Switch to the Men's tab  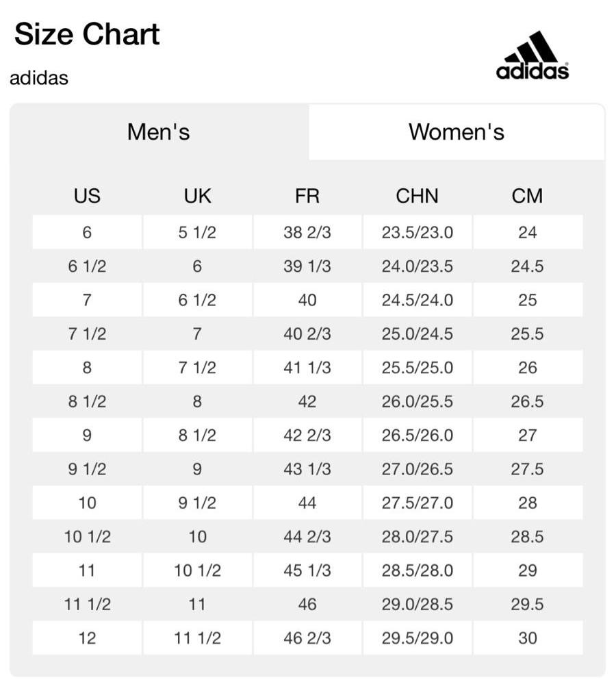pos(159,131)
